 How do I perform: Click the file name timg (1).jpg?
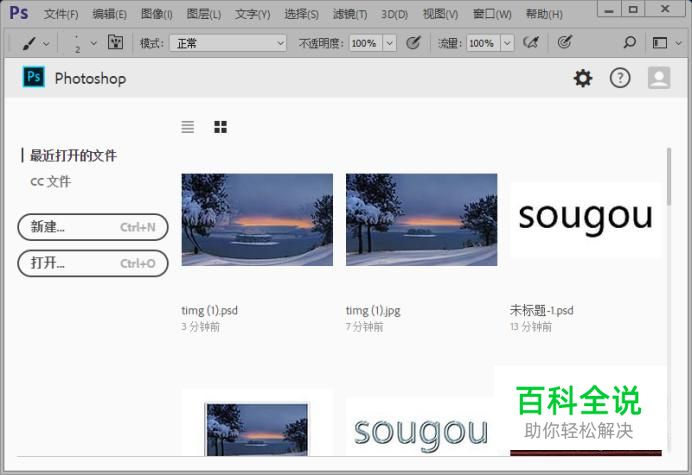[373, 310]
